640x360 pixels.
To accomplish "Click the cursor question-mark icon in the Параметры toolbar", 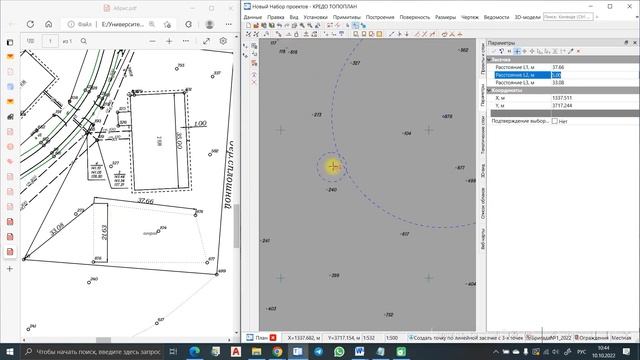I will click(502, 51).
